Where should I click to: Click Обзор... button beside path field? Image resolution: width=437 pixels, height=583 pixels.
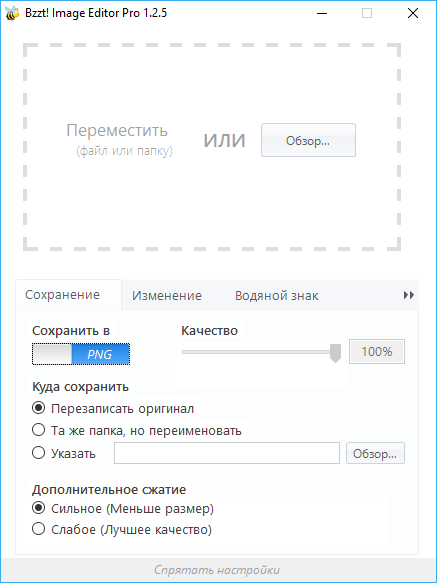click(x=375, y=453)
